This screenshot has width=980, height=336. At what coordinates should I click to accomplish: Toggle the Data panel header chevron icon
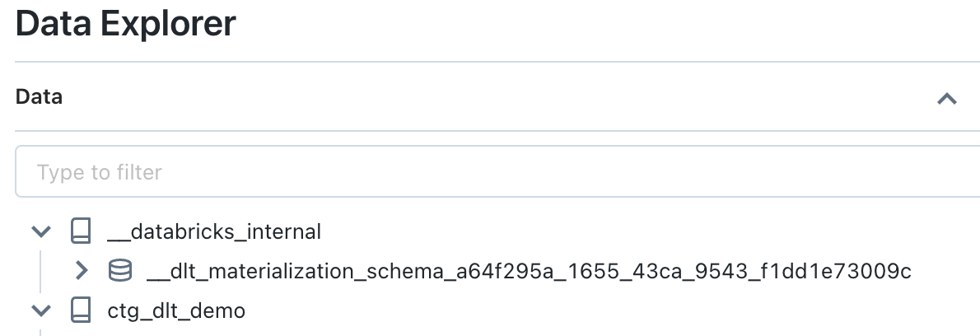[x=947, y=98]
